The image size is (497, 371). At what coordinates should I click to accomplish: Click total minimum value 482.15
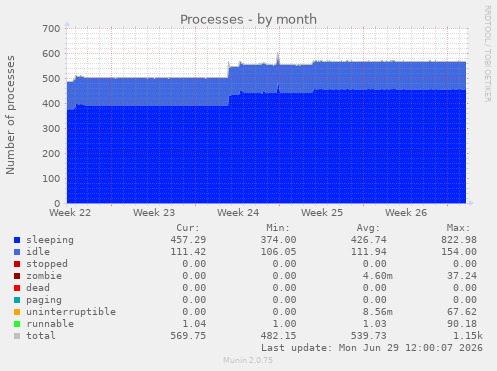[278, 336]
